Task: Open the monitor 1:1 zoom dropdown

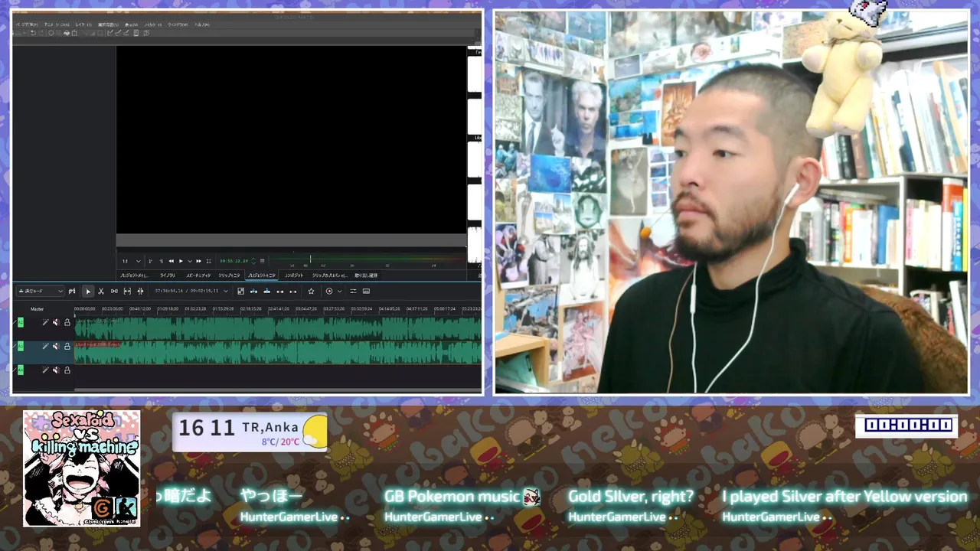Action: point(132,261)
